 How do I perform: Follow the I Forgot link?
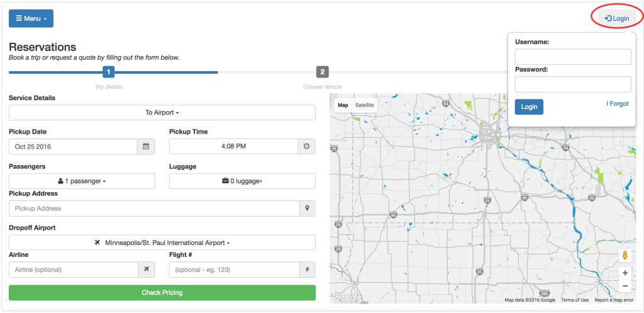point(617,104)
